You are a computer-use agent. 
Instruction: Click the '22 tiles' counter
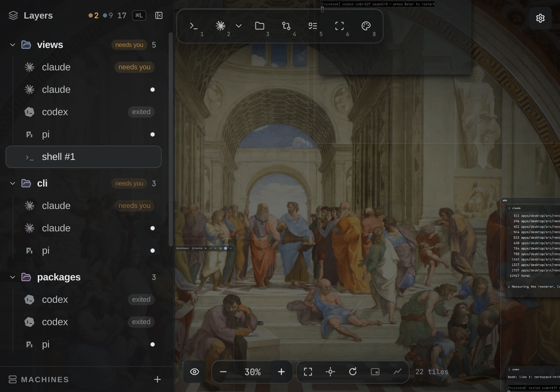[x=431, y=372]
